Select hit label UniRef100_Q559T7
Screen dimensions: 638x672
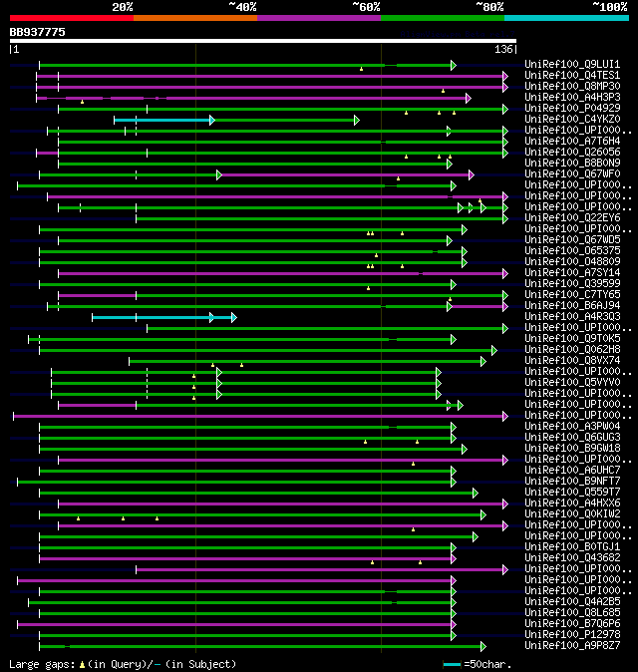pyautogui.click(x=572, y=492)
